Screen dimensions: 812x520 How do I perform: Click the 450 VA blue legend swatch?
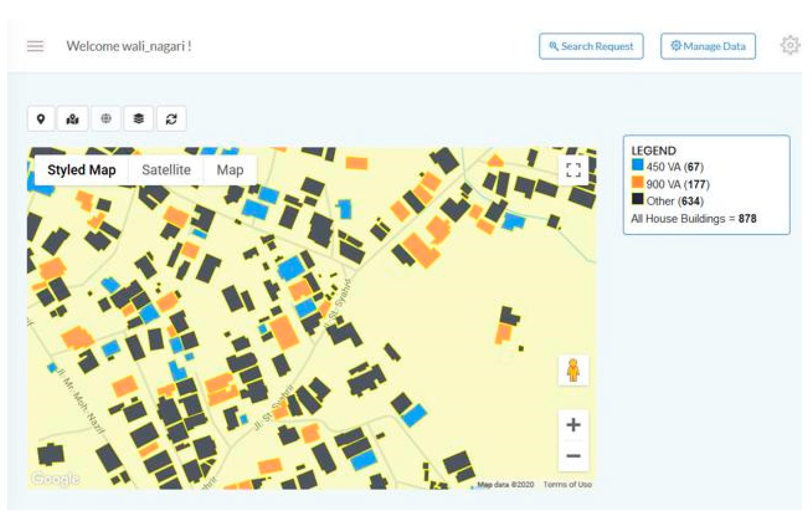638,165
